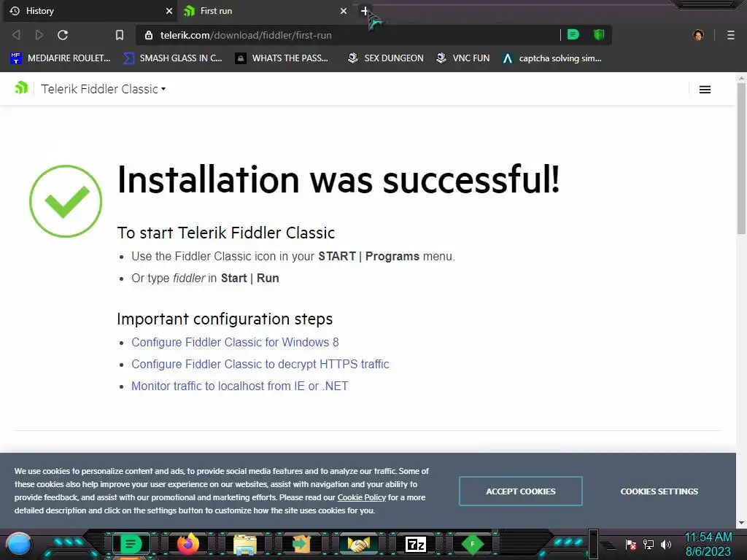Switch to the First run tab
Viewport: 747px width, 560px height.
click(264, 11)
